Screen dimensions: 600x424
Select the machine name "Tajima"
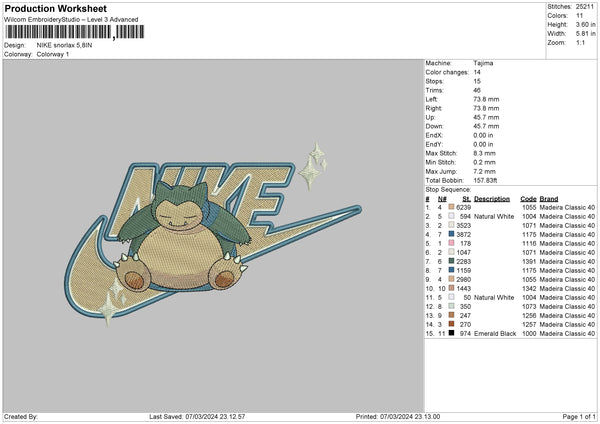tap(483, 63)
